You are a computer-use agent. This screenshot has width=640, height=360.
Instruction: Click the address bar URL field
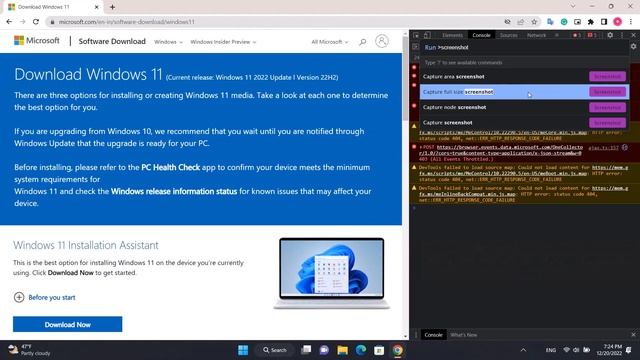[273, 22]
